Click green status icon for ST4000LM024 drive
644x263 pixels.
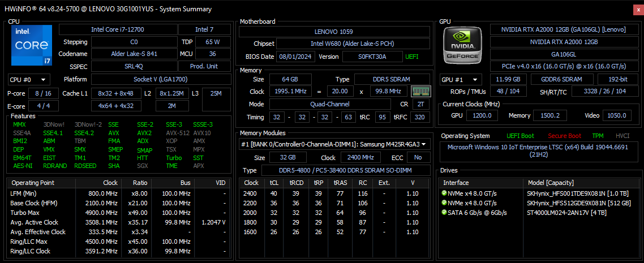click(444, 213)
